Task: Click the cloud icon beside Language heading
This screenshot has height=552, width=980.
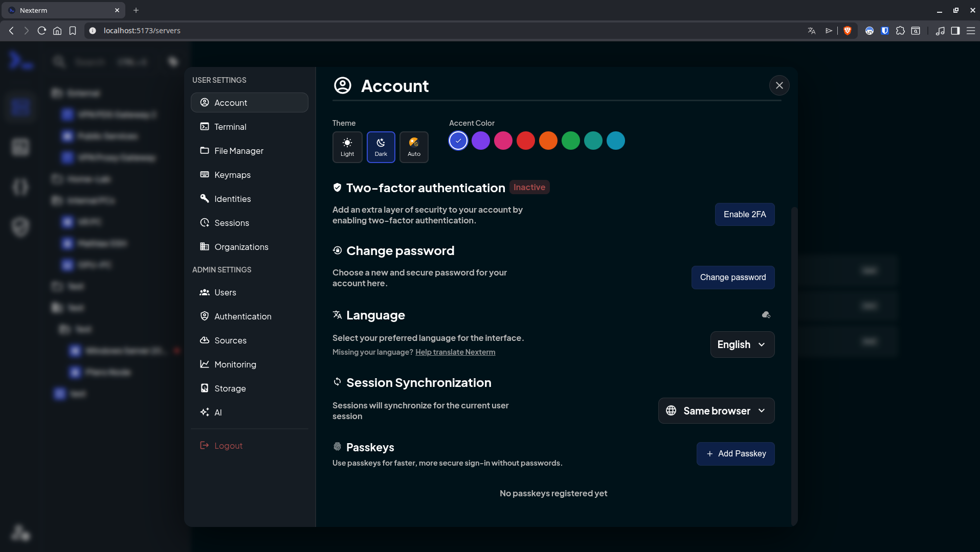Action: pyautogui.click(x=766, y=315)
